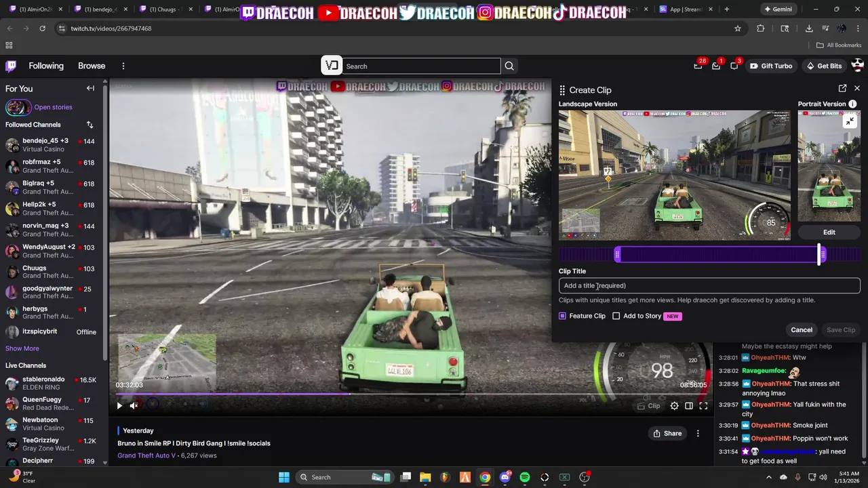Viewport: 868px width, 488px height.
Task: Show hidden system tray icons
Action: (770, 477)
